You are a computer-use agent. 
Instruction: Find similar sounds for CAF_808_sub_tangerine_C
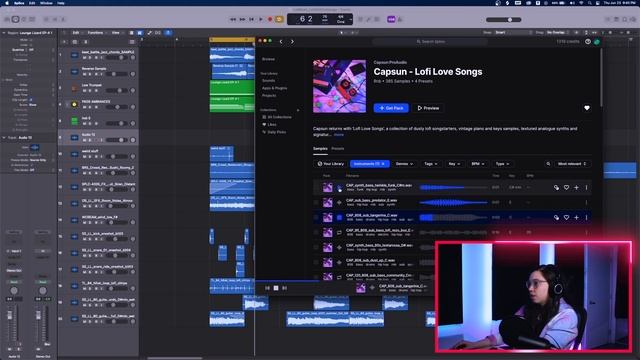point(556,218)
